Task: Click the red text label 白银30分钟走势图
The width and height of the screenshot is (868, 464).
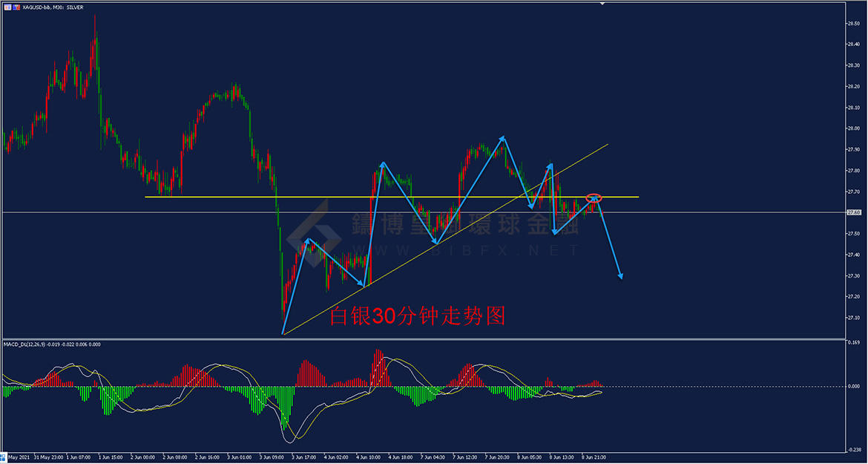Action: click(x=418, y=317)
